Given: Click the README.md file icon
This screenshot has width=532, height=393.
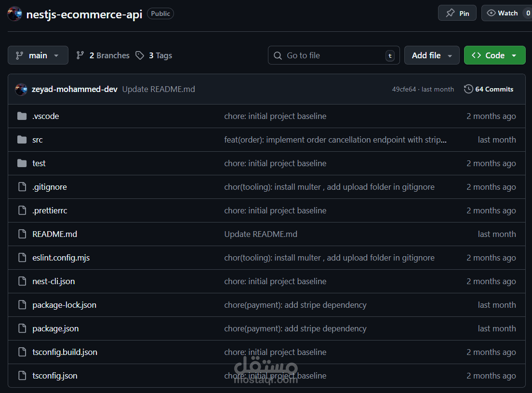Looking at the screenshot, I should [22, 234].
